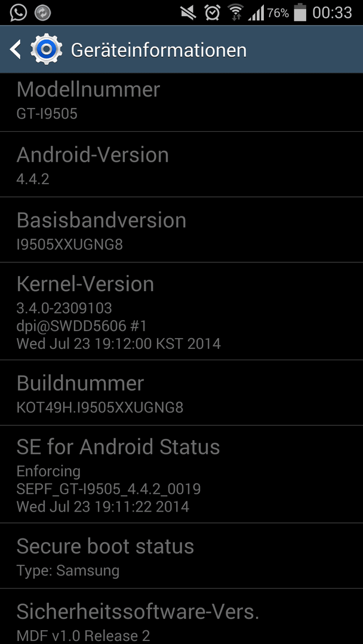
Task: Tap the Wi-Fi status icon
Action: click(236, 13)
